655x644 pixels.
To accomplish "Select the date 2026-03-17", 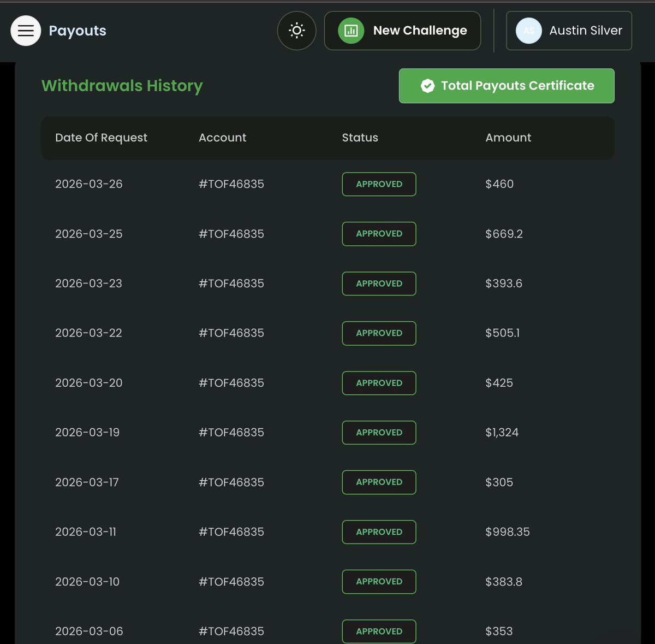I will click(x=87, y=482).
